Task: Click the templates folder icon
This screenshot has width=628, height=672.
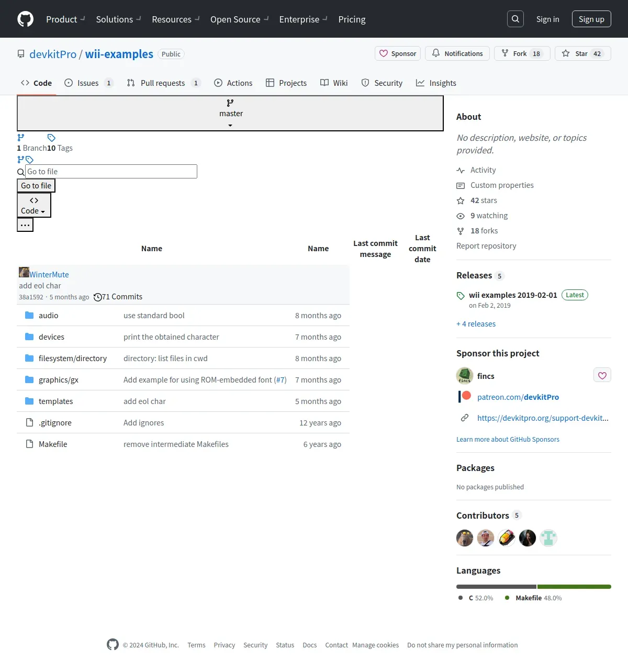Action: [x=29, y=401]
